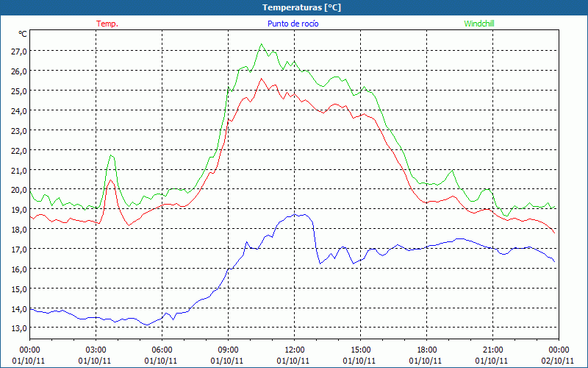The width and height of the screenshot is (588, 368).
Task: Click the red temperature spike near 03:40
Action: pyautogui.click(x=111, y=180)
